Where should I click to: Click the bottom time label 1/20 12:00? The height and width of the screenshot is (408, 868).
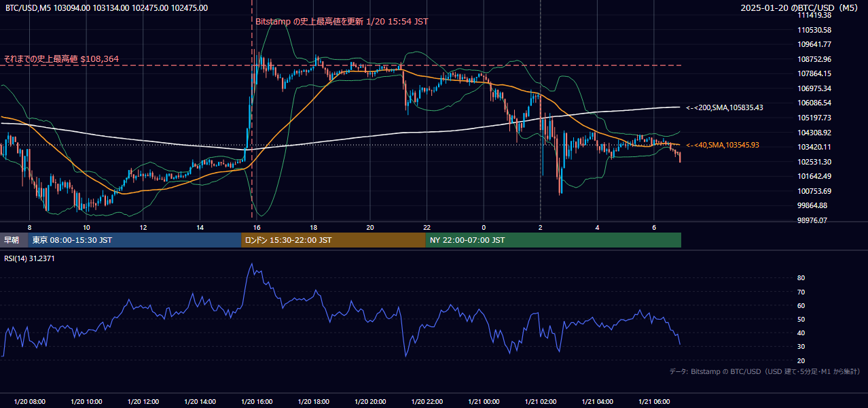tap(143, 402)
